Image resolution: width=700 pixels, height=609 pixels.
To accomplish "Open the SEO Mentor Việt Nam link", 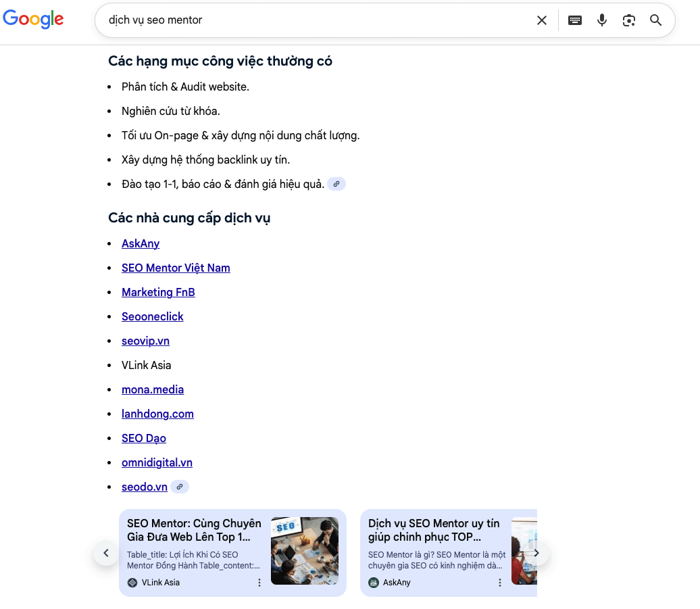I will (176, 268).
